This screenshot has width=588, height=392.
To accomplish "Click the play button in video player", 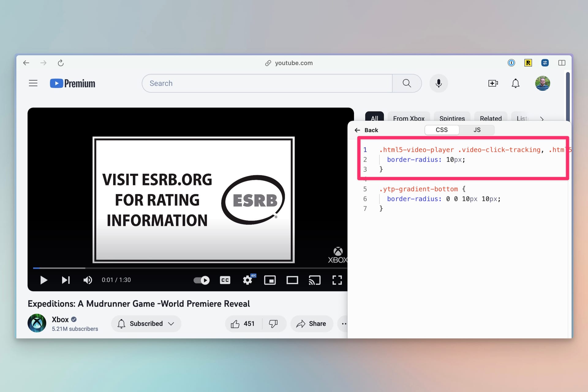I will (x=44, y=280).
